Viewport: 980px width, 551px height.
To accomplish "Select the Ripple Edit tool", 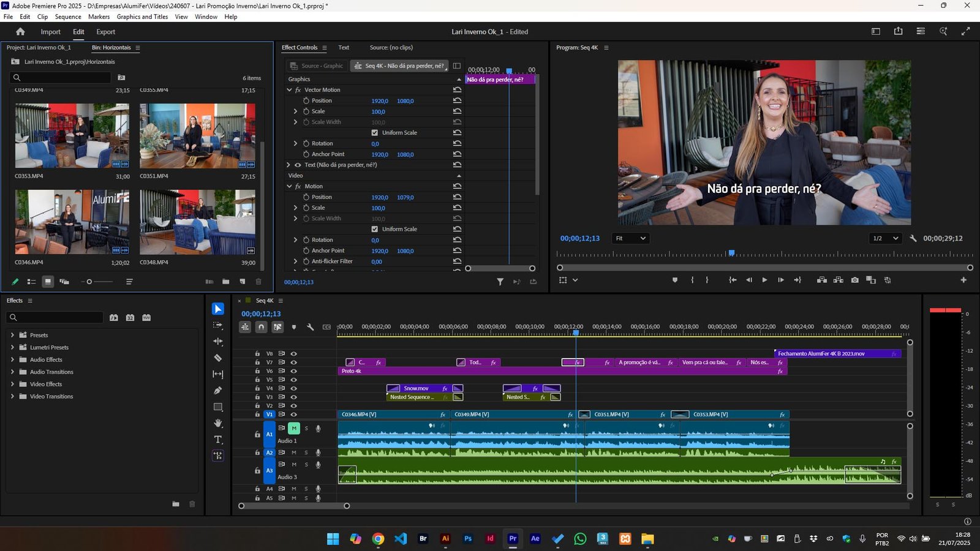I will click(218, 342).
